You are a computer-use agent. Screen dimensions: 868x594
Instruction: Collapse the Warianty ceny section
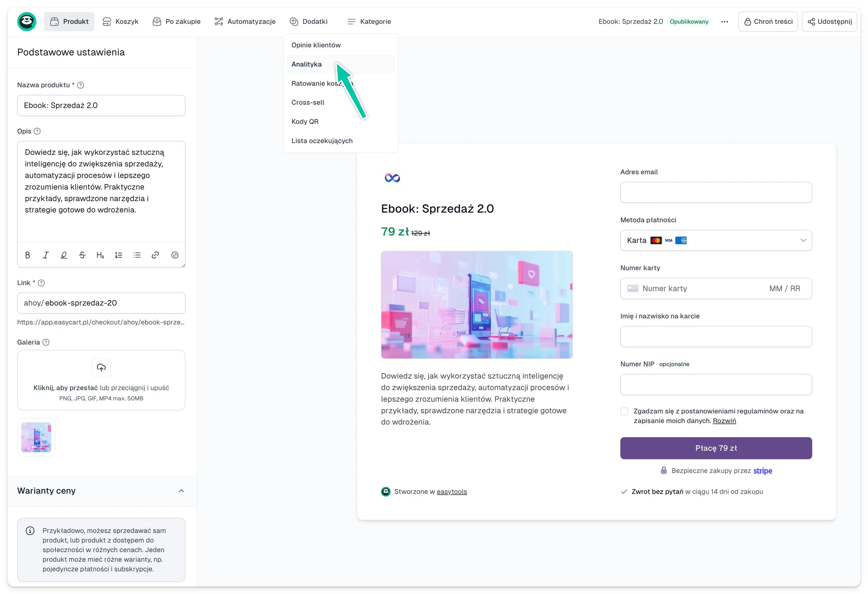tap(181, 491)
